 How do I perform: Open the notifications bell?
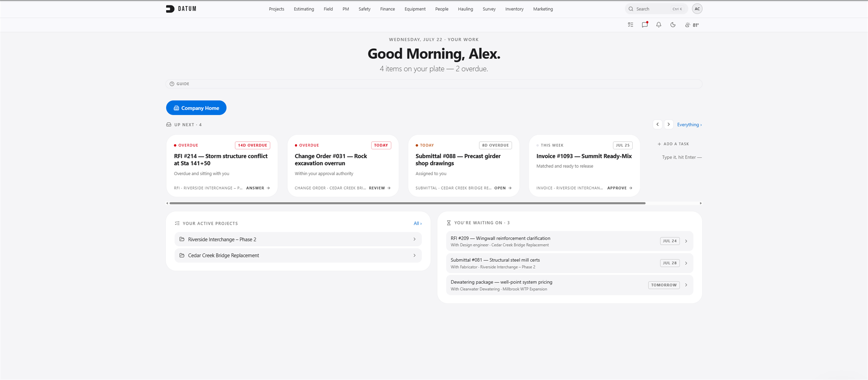[x=659, y=25]
